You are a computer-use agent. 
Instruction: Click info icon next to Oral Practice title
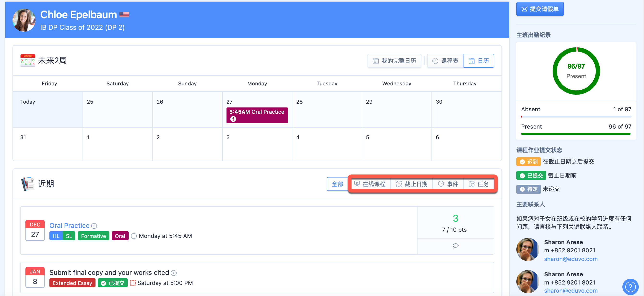pyautogui.click(x=94, y=226)
